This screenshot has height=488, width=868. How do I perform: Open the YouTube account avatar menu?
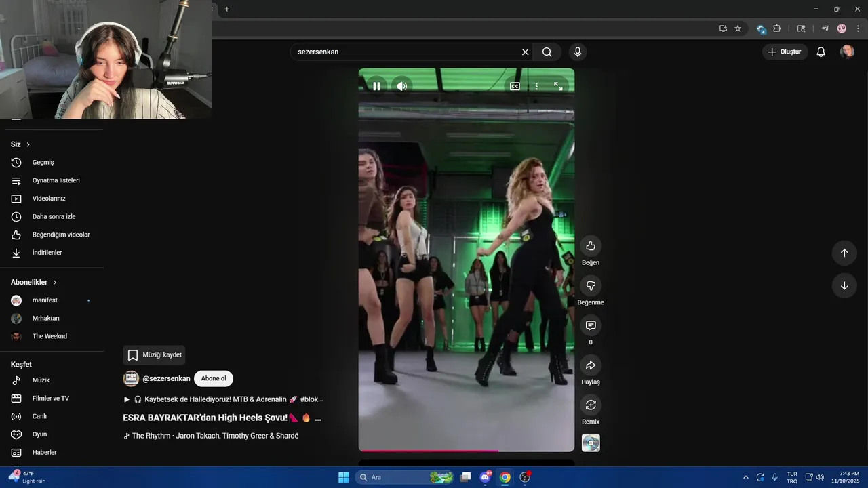[x=847, y=52]
